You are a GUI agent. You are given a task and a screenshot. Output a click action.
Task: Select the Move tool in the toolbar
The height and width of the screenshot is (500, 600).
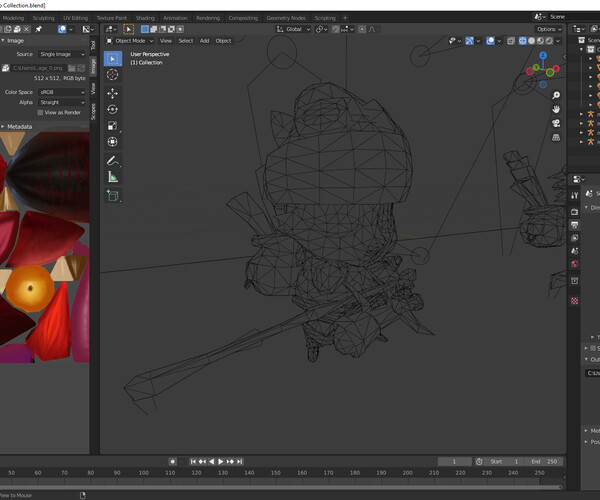coord(112,93)
